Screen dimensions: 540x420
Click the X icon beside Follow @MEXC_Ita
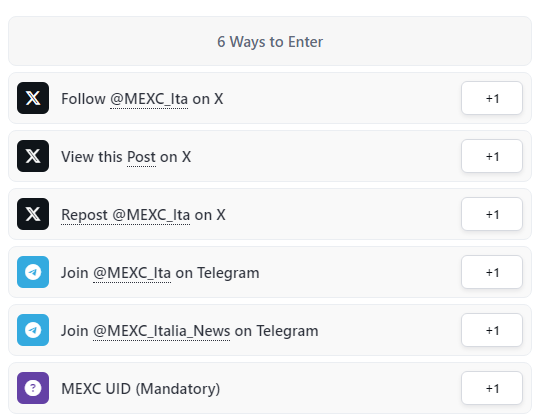click(33, 98)
